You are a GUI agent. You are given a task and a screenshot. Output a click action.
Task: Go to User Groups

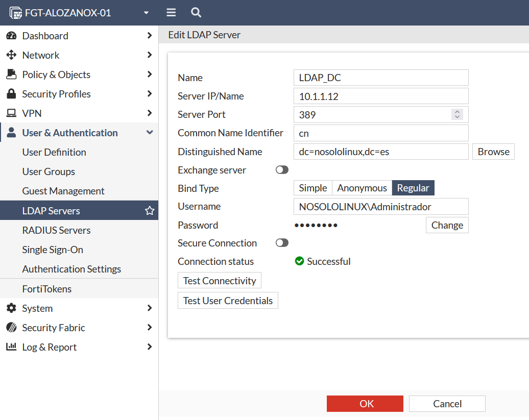click(49, 171)
